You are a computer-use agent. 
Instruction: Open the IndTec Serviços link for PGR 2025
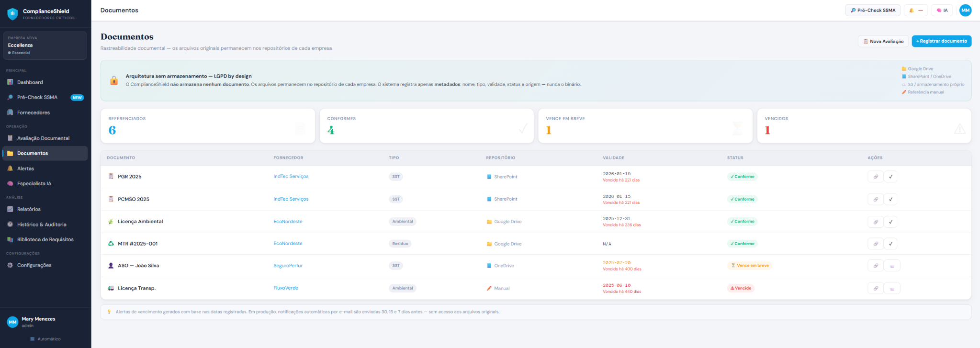[291, 177]
